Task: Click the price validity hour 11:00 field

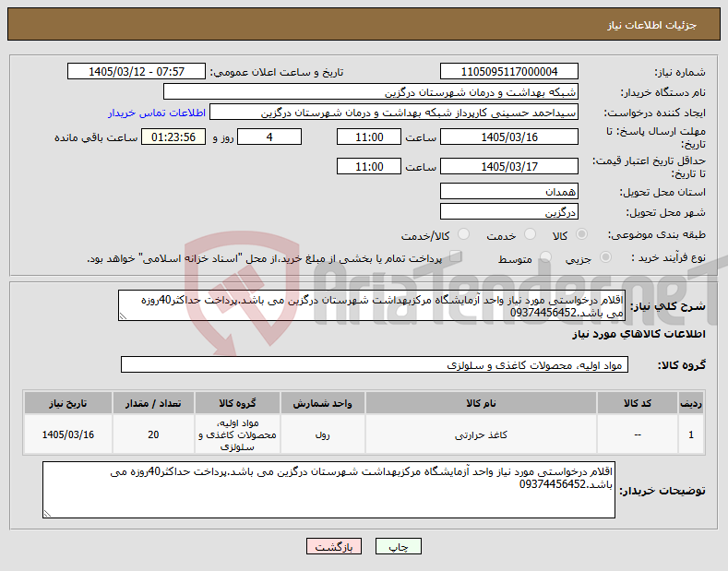Action: tap(369, 166)
